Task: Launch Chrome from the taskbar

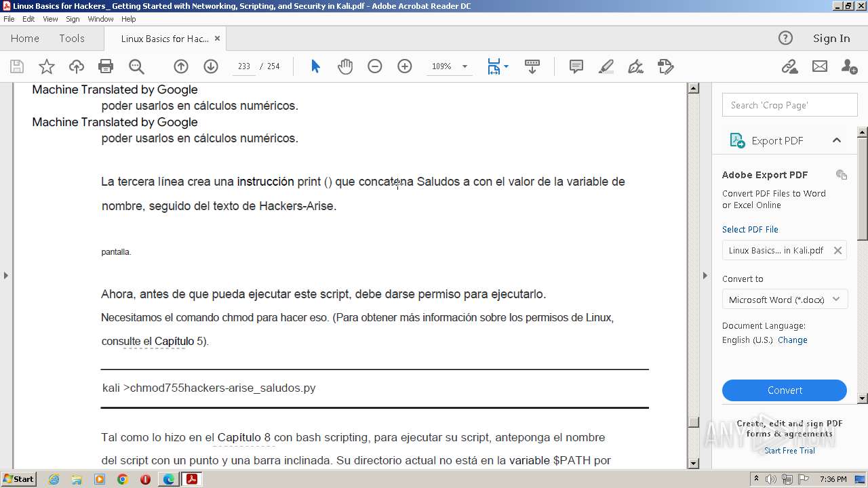Action: pyautogui.click(x=122, y=479)
